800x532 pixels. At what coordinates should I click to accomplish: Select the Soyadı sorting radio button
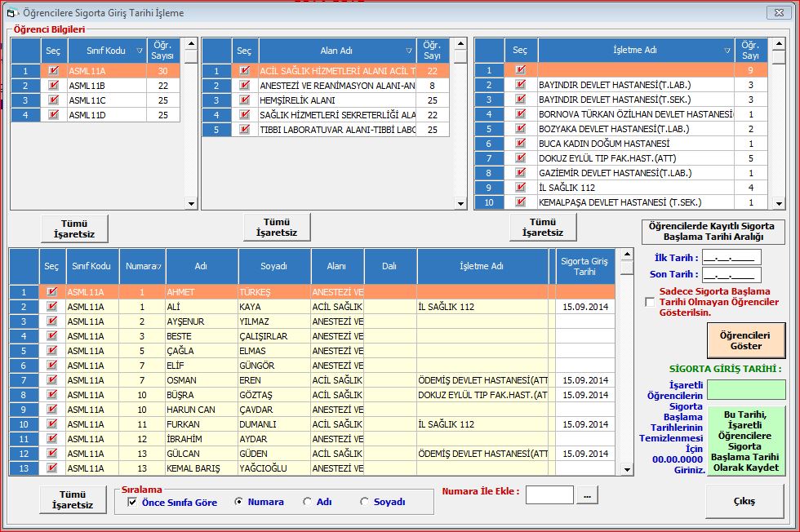pyautogui.click(x=364, y=502)
